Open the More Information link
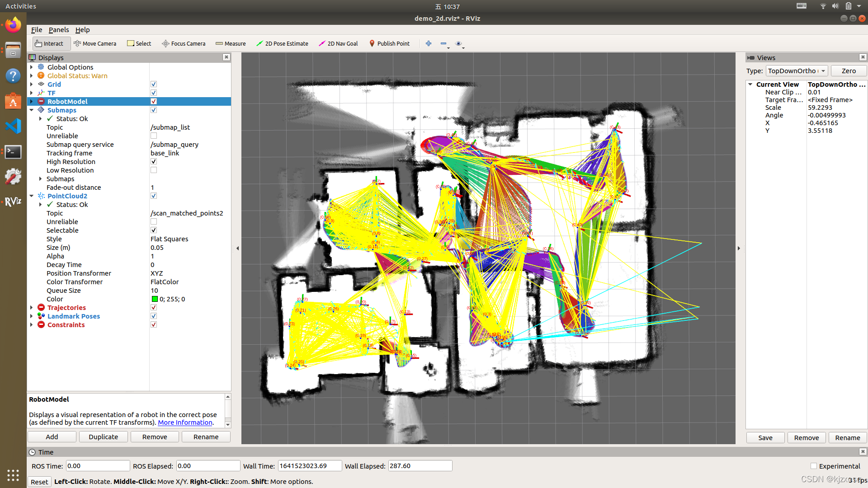This screenshot has width=868, height=488. tap(185, 422)
